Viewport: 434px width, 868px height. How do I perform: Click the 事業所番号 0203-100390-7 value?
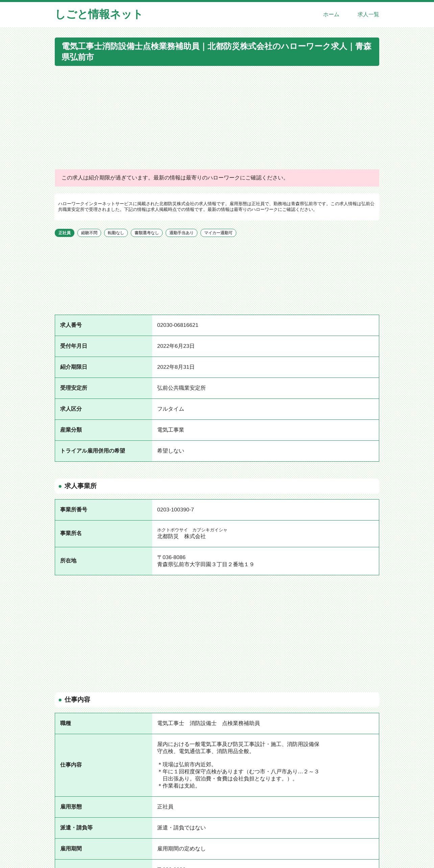[x=175, y=510]
